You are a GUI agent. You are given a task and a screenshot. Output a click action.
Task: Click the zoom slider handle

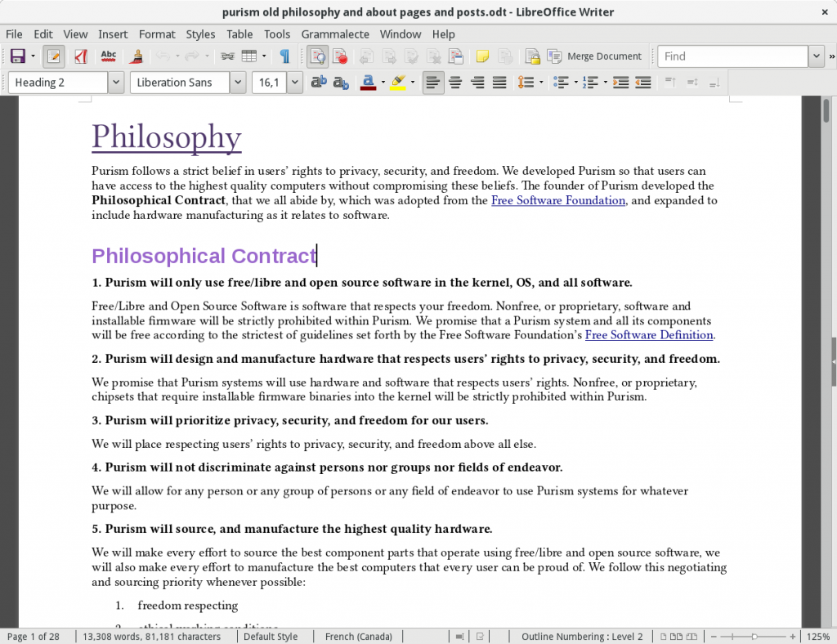pyautogui.click(x=754, y=637)
